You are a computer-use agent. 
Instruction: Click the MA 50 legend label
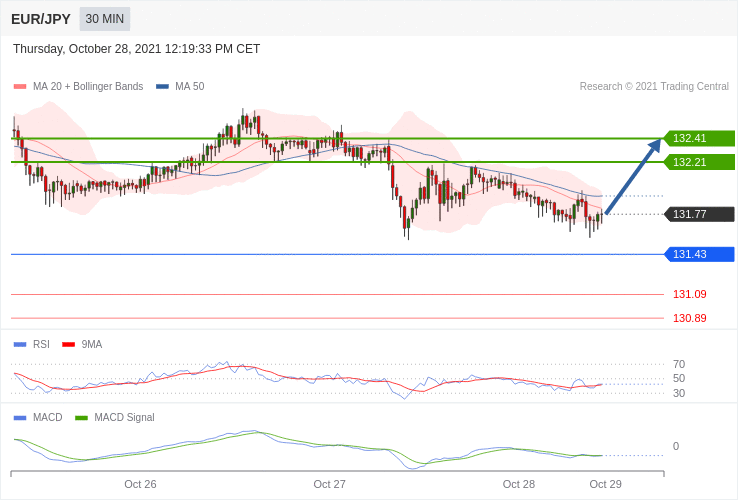click(190, 87)
